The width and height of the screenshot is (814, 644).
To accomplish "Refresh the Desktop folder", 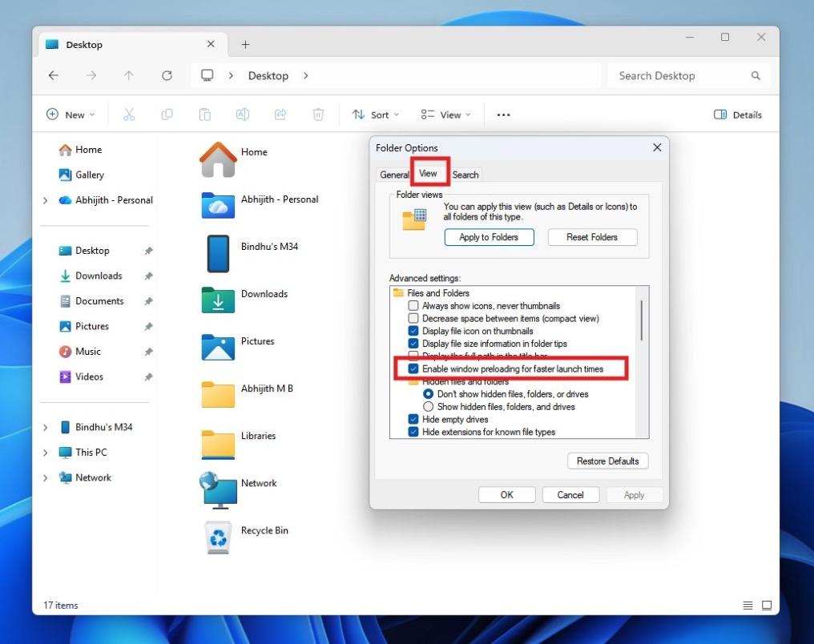I will (167, 76).
